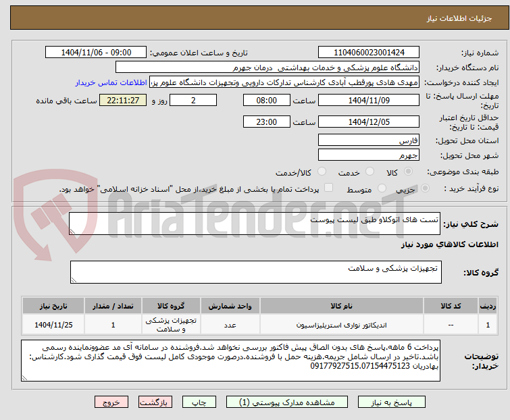Click the خروج exit button
The height and width of the screenshot is (420, 510).
(x=111, y=402)
